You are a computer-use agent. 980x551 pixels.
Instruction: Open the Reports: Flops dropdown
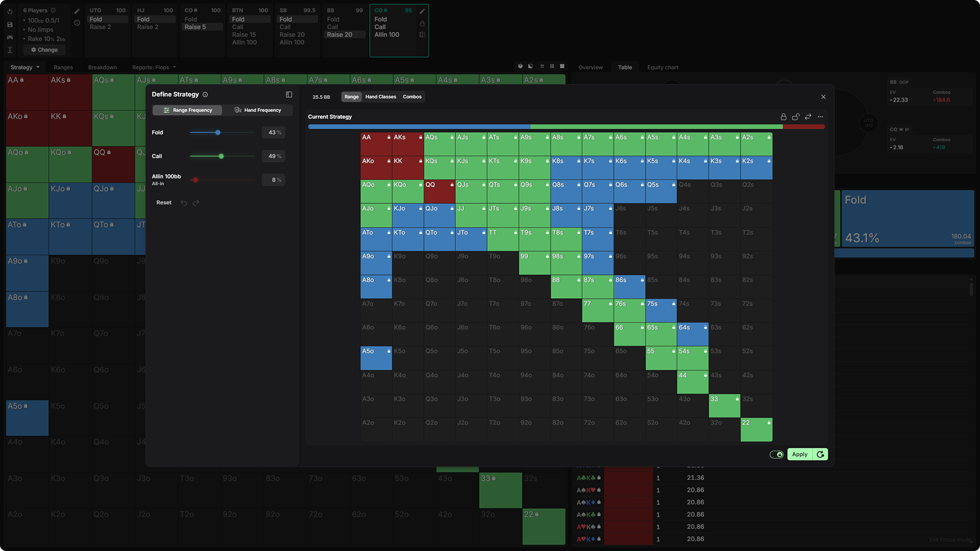click(154, 67)
